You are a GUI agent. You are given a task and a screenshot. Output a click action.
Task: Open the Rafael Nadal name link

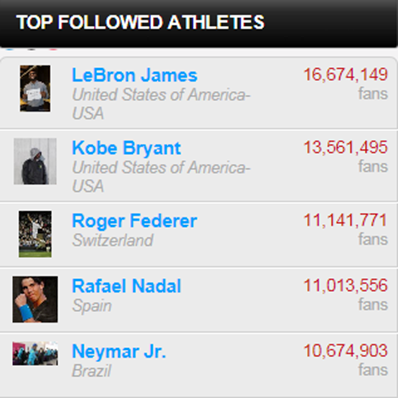point(127,286)
